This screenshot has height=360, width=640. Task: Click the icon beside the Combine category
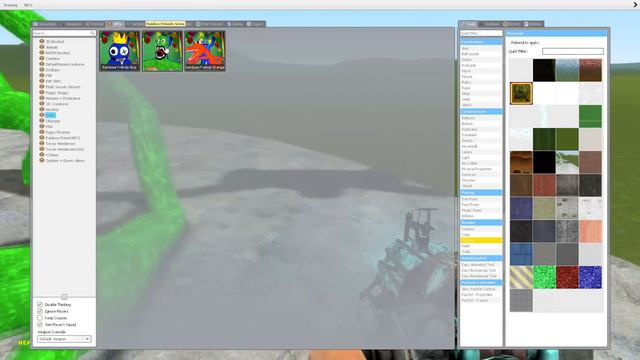coord(42,58)
